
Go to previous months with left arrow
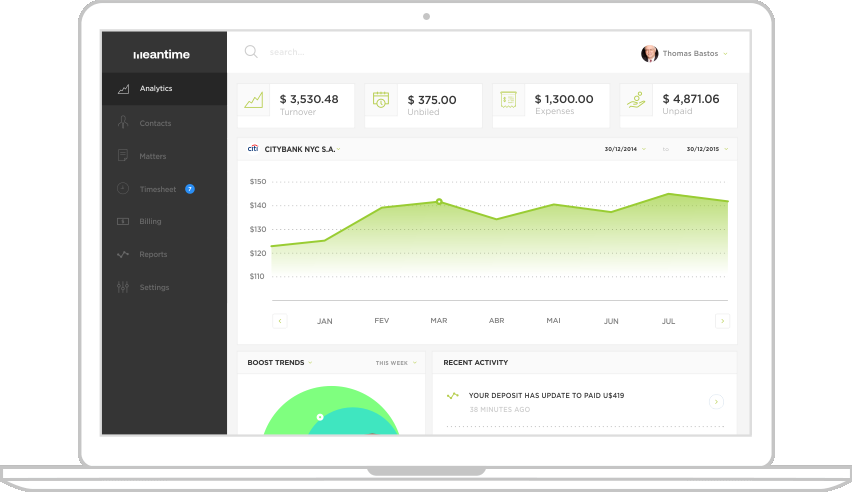(x=280, y=321)
